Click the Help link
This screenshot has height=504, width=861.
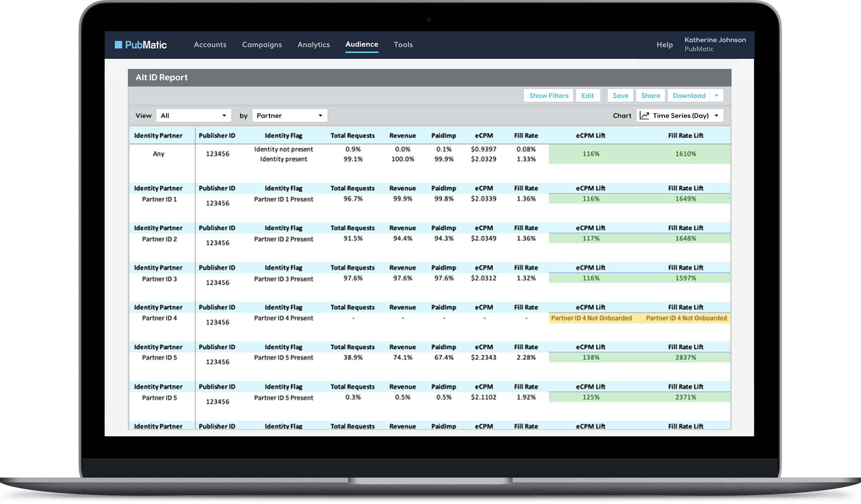(664, 45)
